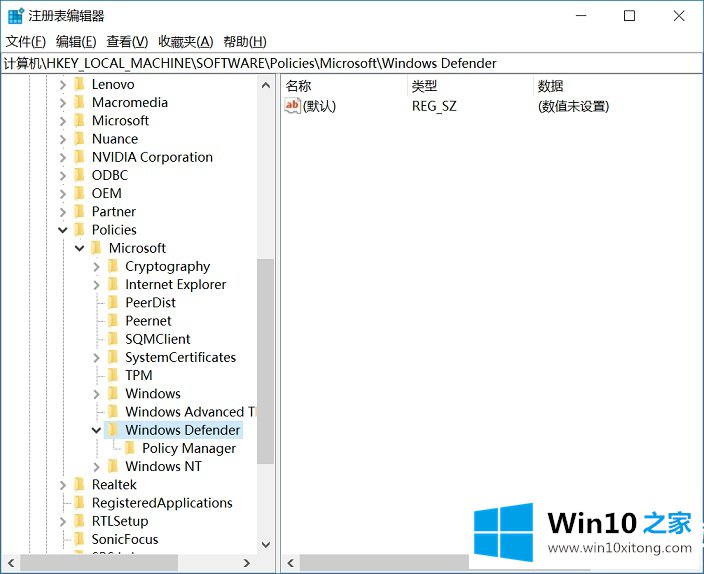Click the OEM folder icon
The image size is (704, 574).
pos(79,193)
